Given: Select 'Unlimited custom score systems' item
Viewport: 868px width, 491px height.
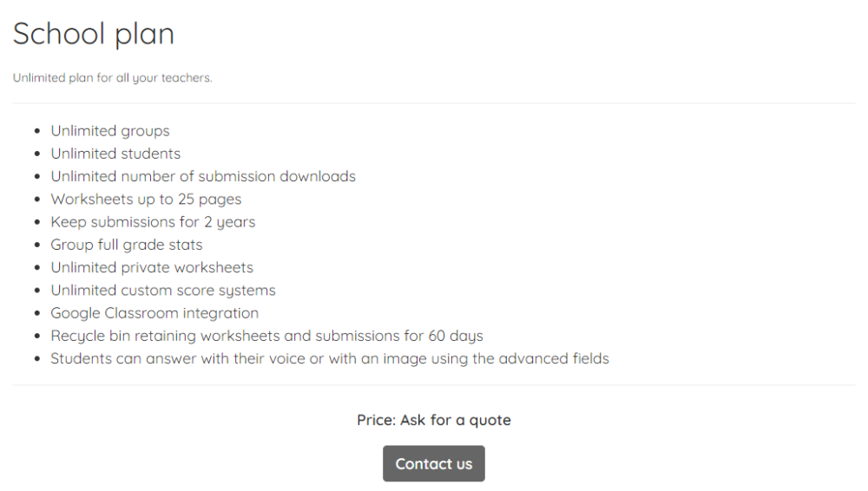Looking at the screenshot, I should (x=163, y=290).
